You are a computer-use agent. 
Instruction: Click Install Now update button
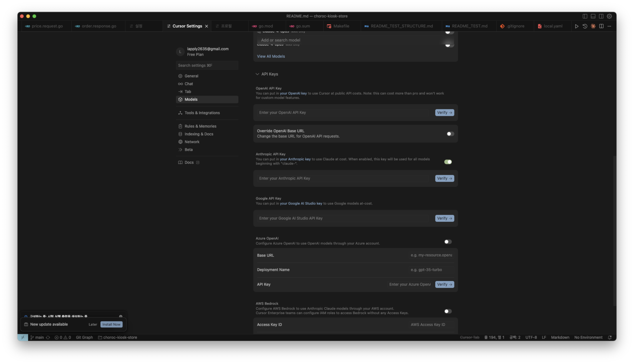[x=111, y=325]
